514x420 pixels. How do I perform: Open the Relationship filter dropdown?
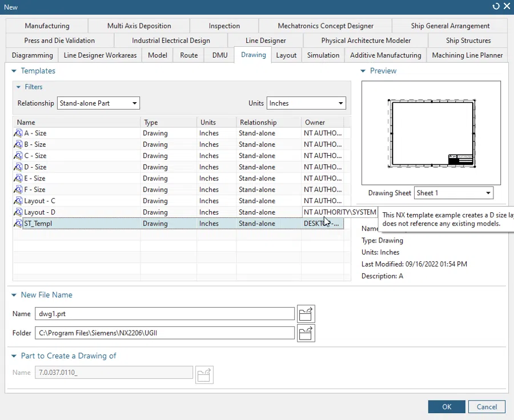coord(98,103)
